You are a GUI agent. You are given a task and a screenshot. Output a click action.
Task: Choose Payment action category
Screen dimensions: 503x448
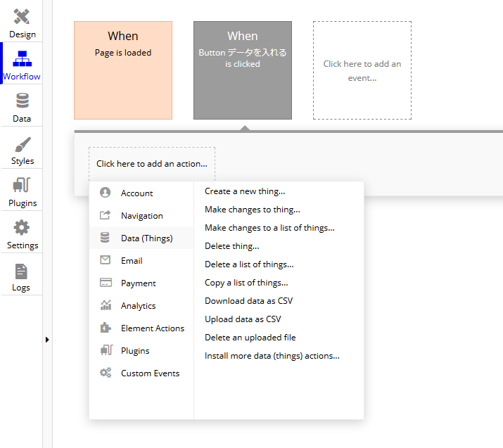(141, 283)
